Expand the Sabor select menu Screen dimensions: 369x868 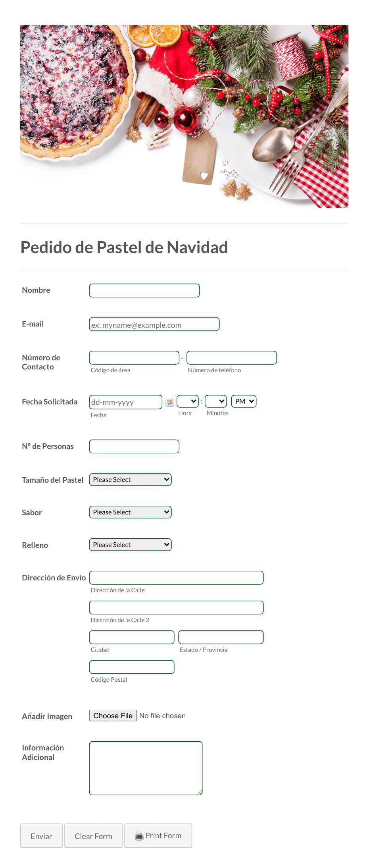coord(131,512)
